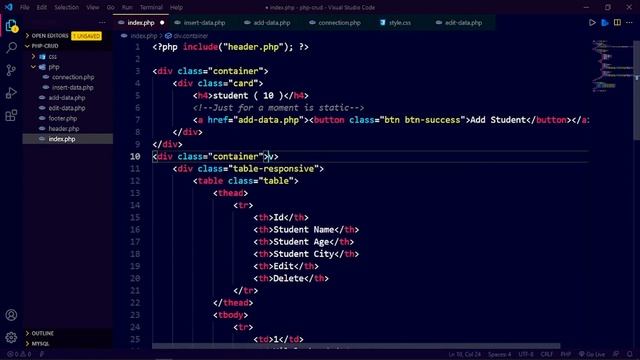The width and height of the screenshot is (640, 360).
Task: Click the Run Code play icon
Action: click(x=592, y=23)
